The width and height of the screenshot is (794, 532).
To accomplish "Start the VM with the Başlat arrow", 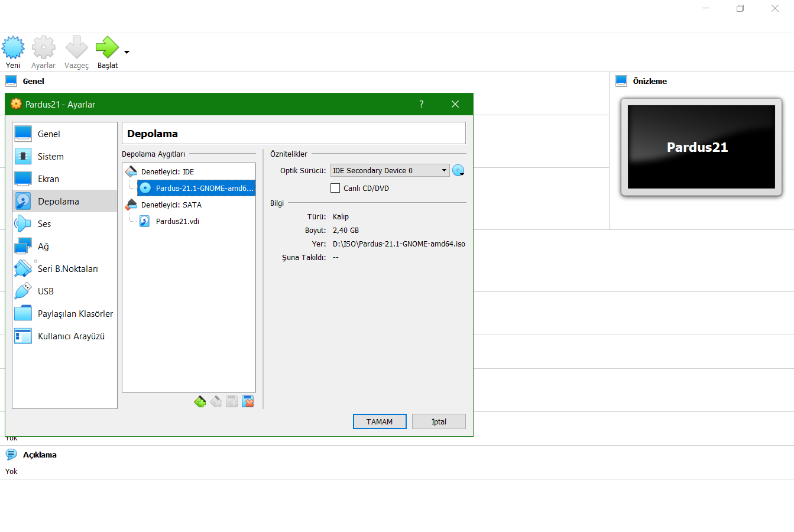I will coord(107,47).
